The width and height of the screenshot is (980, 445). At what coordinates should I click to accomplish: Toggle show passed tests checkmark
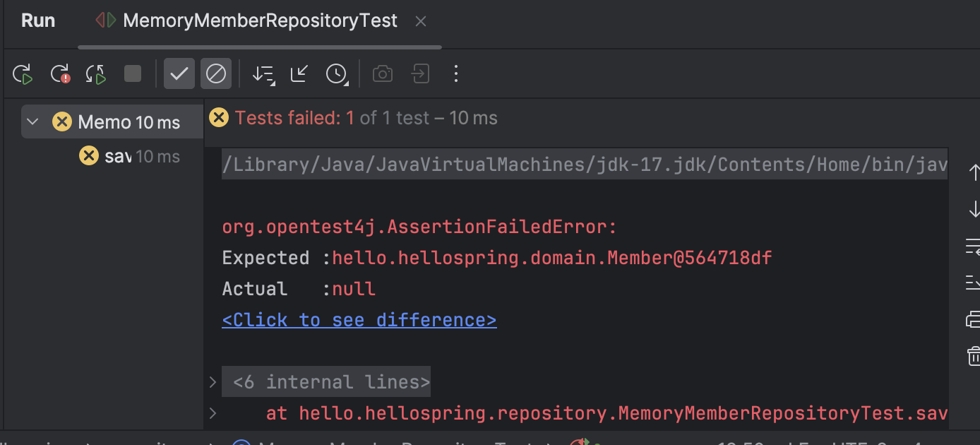[179, 73]
